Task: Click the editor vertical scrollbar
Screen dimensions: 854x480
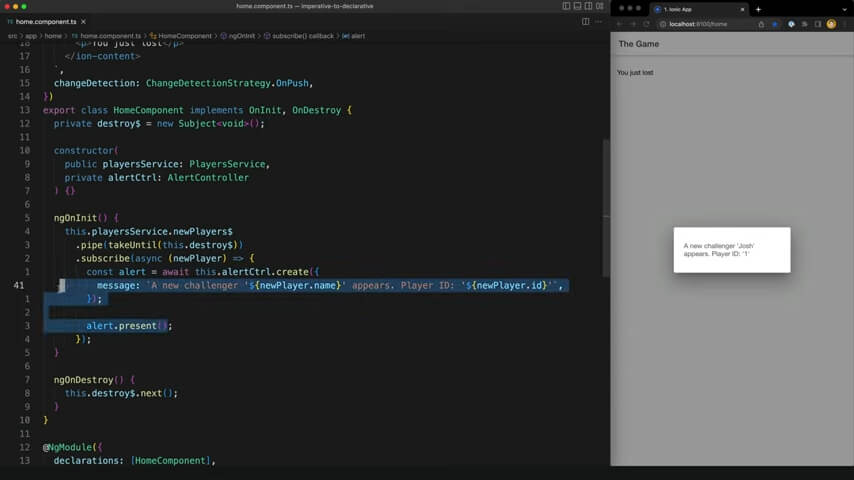Action: pyautogui.click(x=606, y=208)
